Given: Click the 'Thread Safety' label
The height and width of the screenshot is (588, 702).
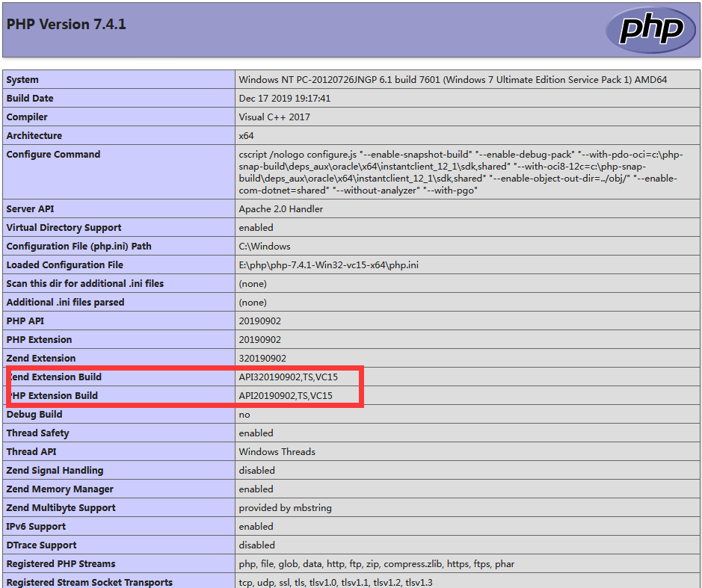Looking at the screenshot, I should 37,433.
